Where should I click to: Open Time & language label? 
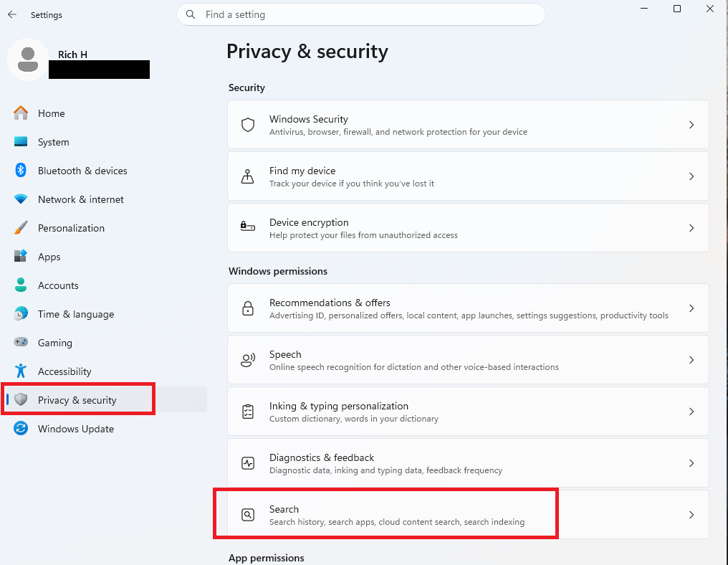pos(76,315)
